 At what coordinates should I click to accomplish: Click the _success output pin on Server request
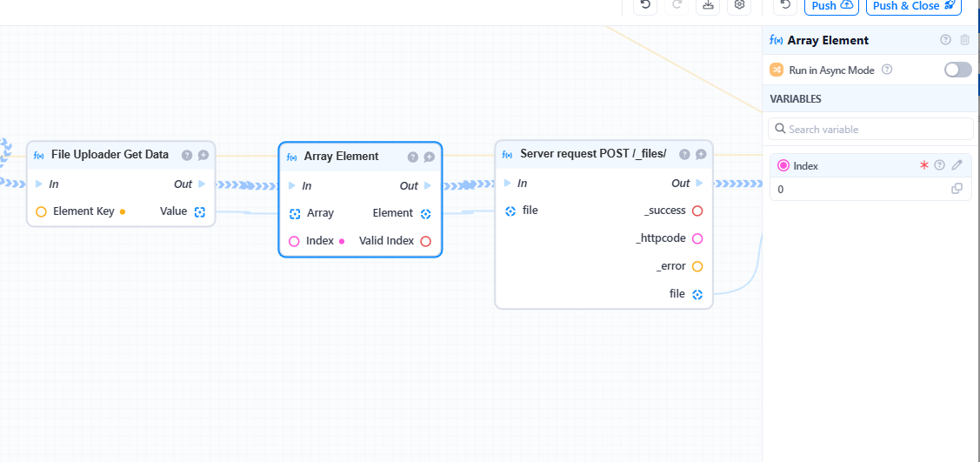pos(697,211)
